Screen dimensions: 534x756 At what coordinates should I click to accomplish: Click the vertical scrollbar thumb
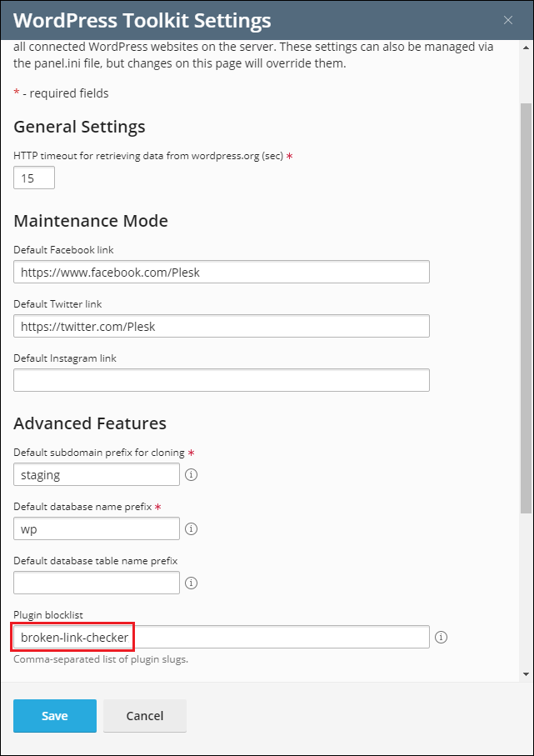(x=526, y=308)
